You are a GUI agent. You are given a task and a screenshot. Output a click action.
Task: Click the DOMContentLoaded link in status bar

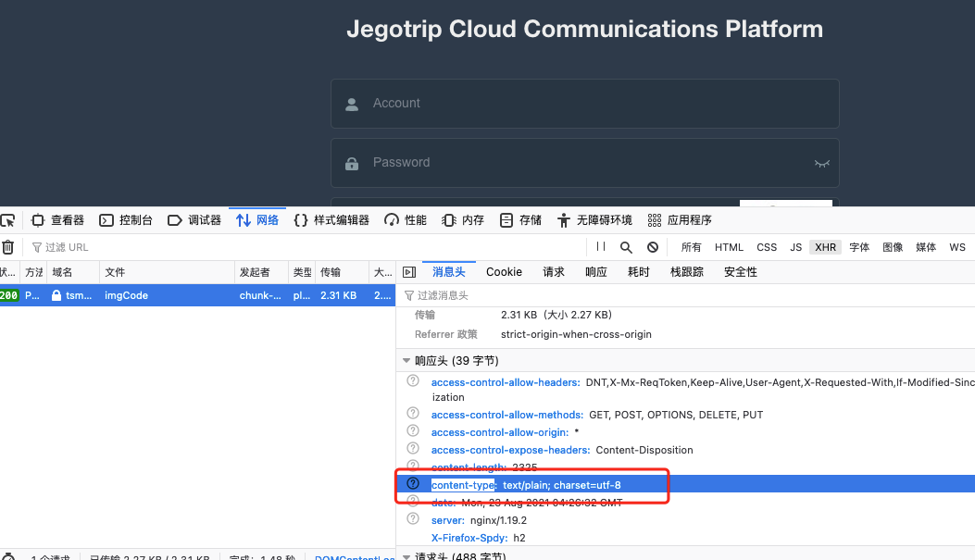tap(355, 557)
